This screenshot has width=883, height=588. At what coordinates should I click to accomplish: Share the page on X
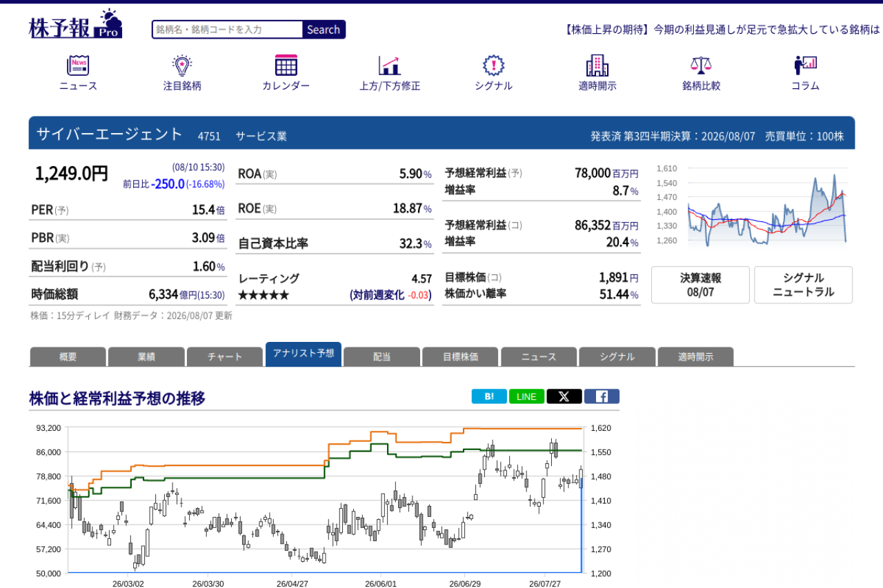(564, 396)
